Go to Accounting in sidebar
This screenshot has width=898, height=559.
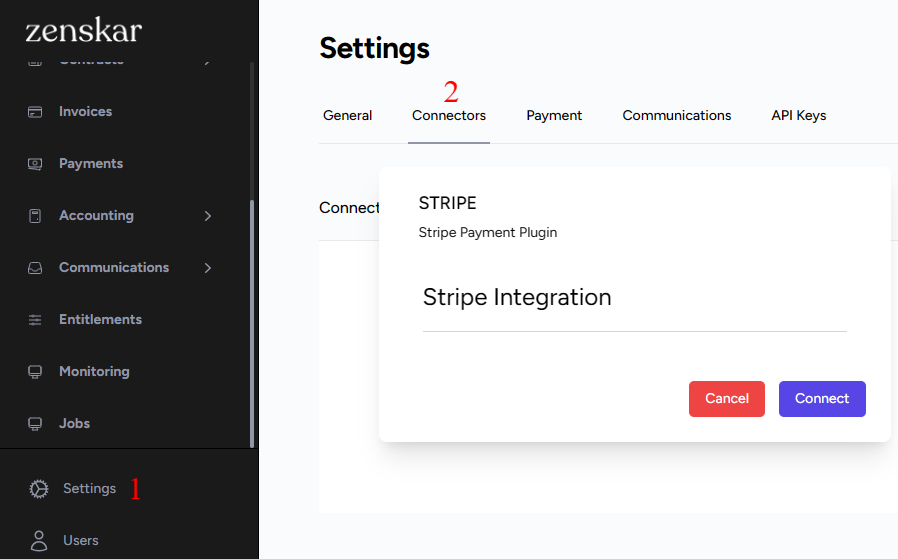tap(96, 216)
